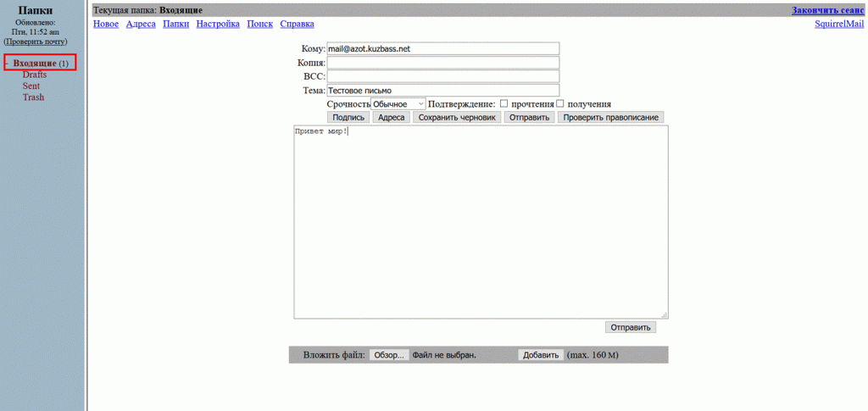868x411 pixels.
Task: Open the Trash folder
Action: coord(33,97)
